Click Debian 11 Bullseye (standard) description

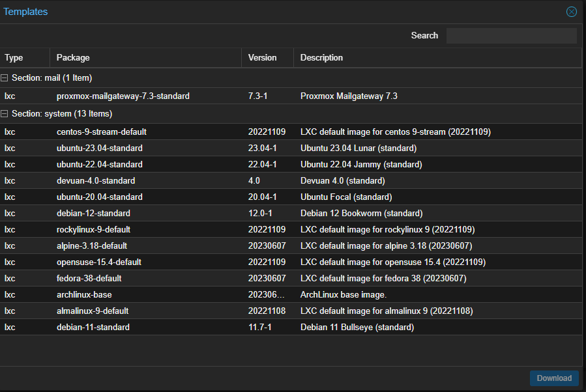(x=357, y=327)
